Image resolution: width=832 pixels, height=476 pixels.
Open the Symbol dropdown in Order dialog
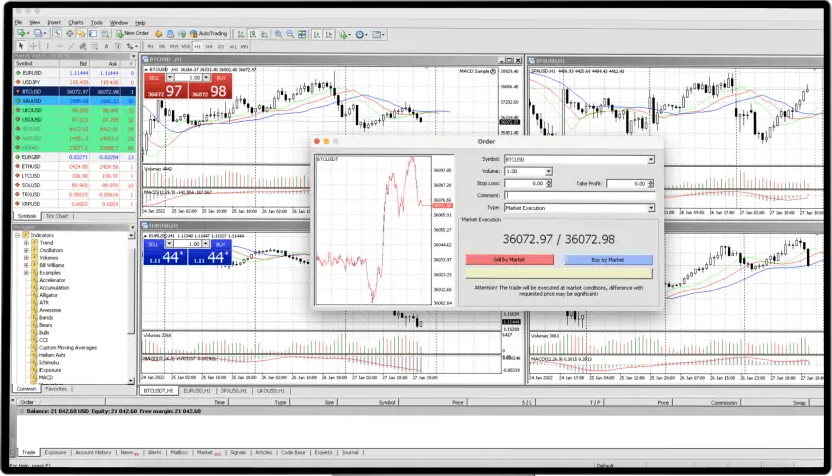click(x=650, y=159)
